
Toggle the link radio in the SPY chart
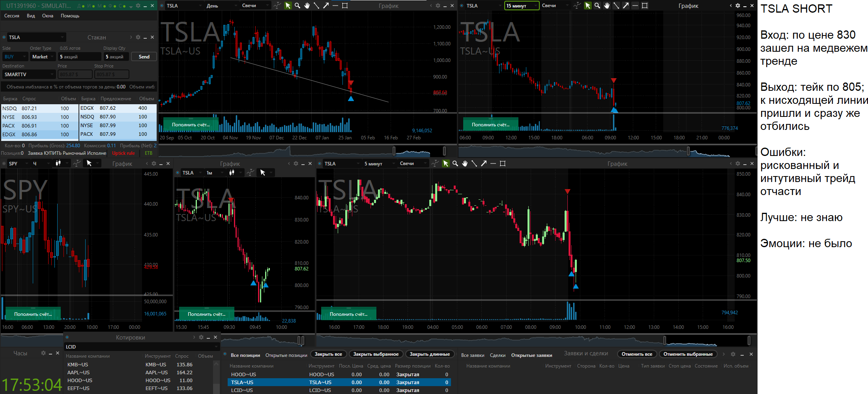[x=4, y=163]
